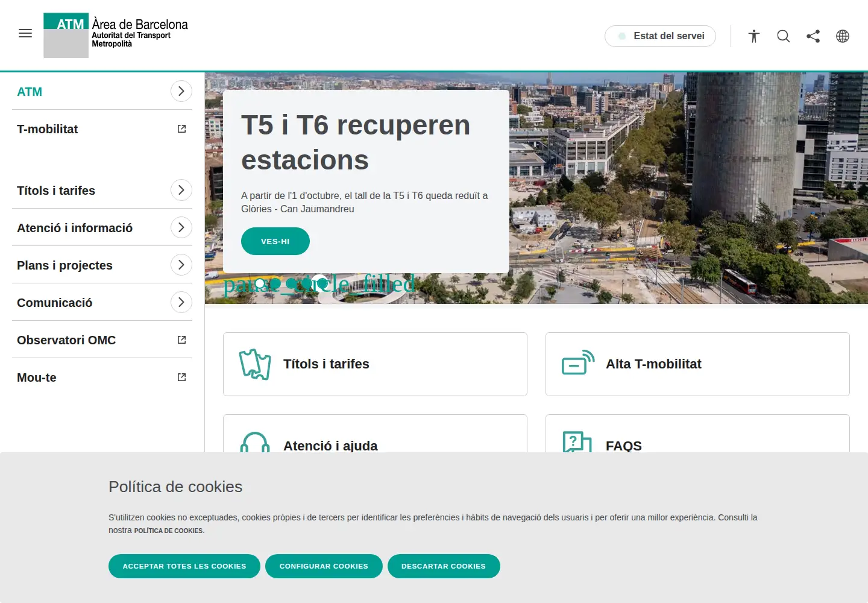This screenshot has height=603, width=868.
Task: Click the question bubble icon for FAQS
Action: pyautogui.click(x=577, y=442)
